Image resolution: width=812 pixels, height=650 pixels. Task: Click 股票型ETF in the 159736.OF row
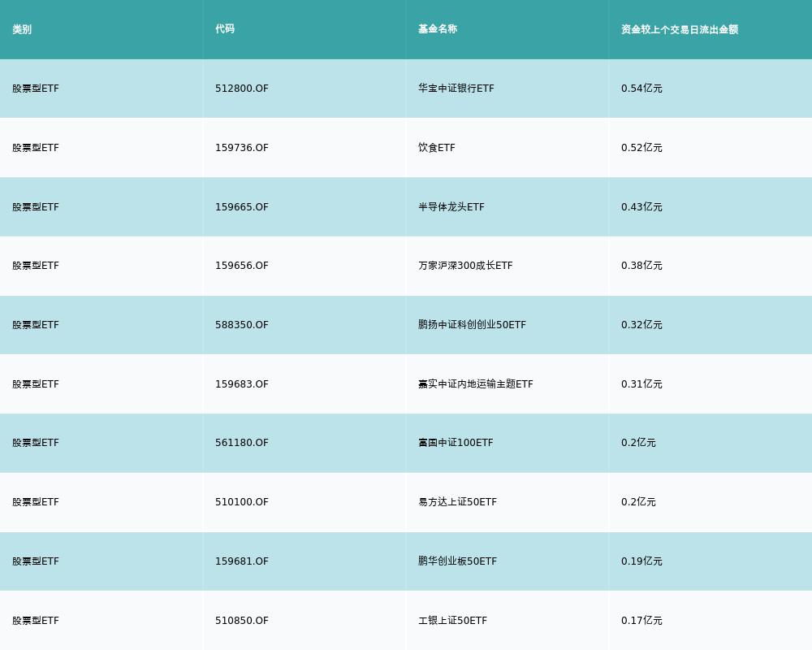[36, 147]
